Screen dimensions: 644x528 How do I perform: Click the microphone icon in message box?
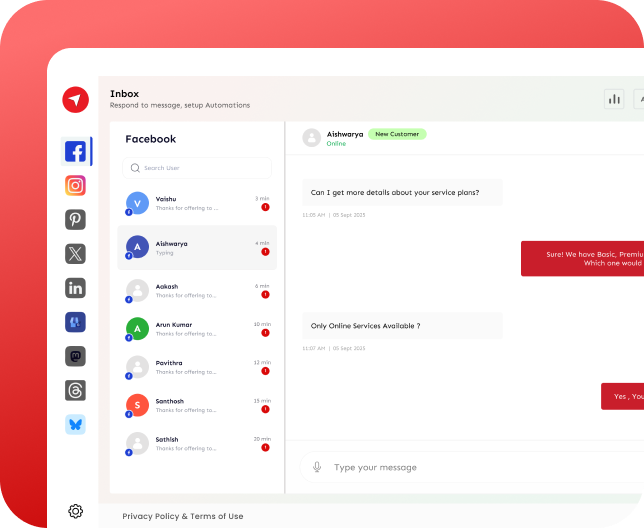(x=317, y=467)
